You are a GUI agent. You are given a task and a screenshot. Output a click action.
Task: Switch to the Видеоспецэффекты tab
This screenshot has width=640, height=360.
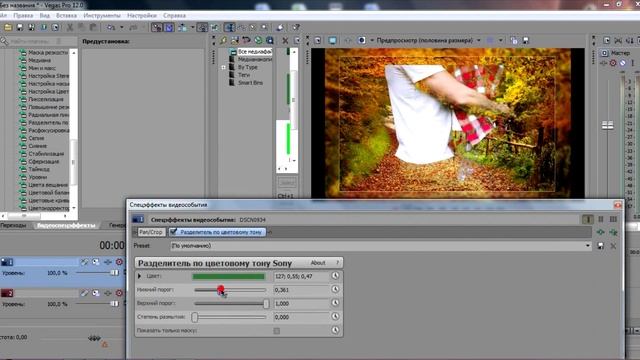click(66, 225)
